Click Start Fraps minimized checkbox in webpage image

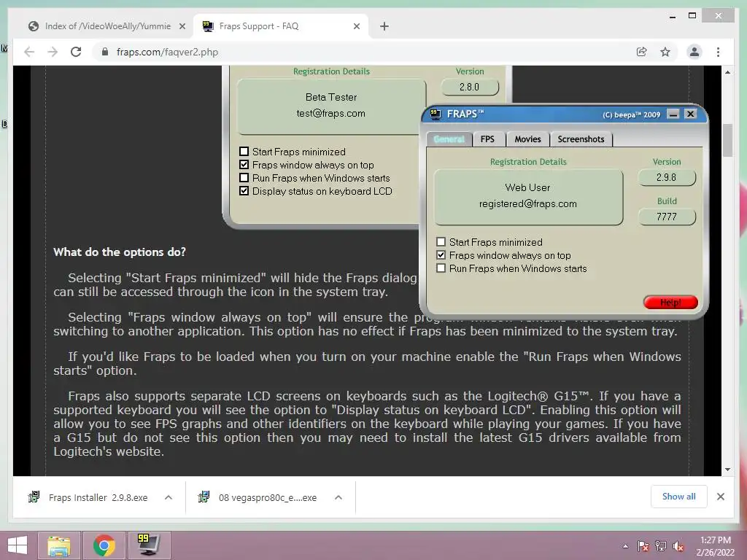pyautogui.click(x=244, y=152)
